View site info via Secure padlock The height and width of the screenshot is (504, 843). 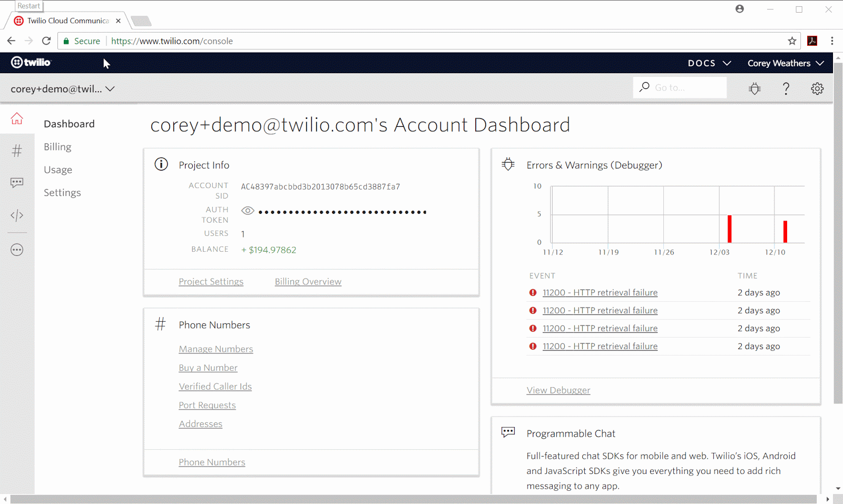82,41
